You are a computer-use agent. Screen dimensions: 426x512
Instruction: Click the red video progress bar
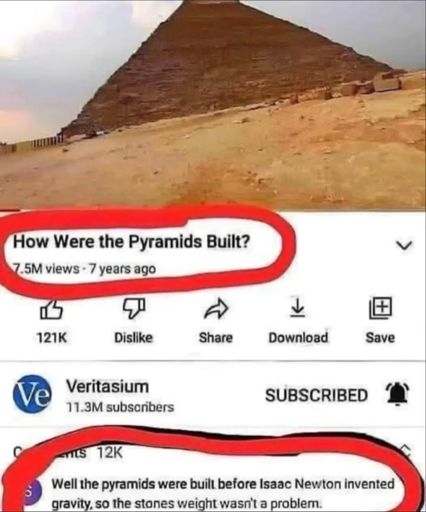pyautogui.click(x=10, y=210)
